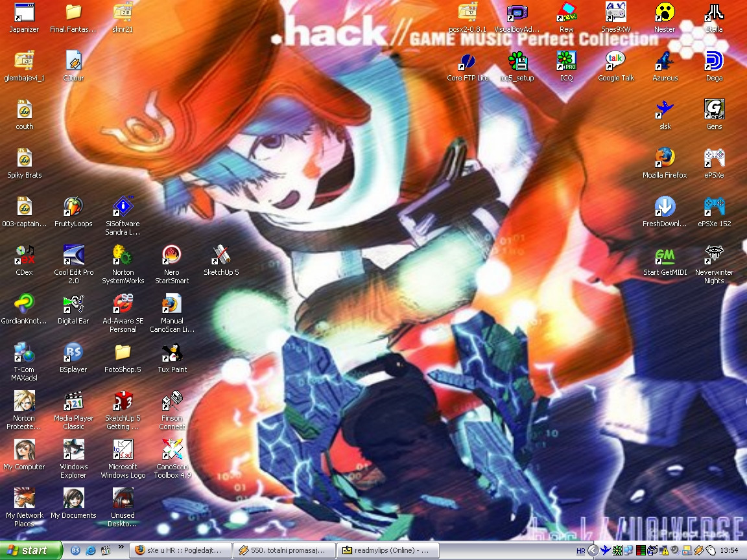
Task: Launch Cool Edit Pro 2.0
Action: pos(73,264)
